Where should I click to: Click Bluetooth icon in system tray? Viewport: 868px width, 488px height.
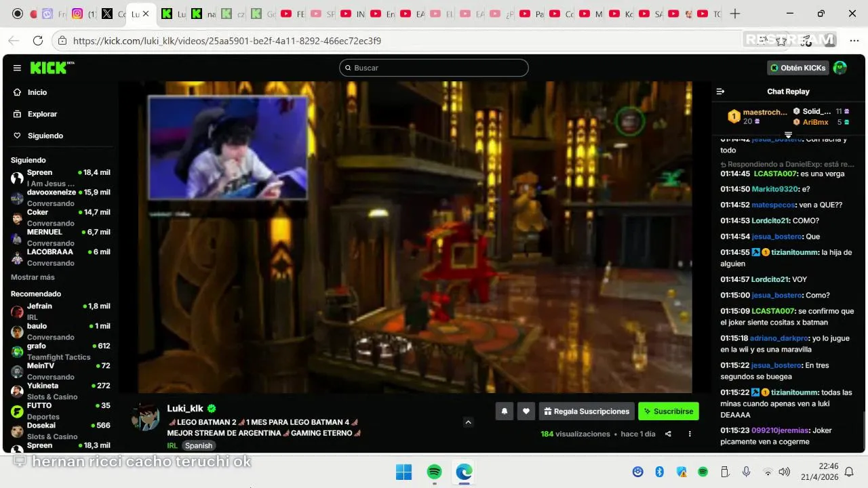(x=659, y=472)
